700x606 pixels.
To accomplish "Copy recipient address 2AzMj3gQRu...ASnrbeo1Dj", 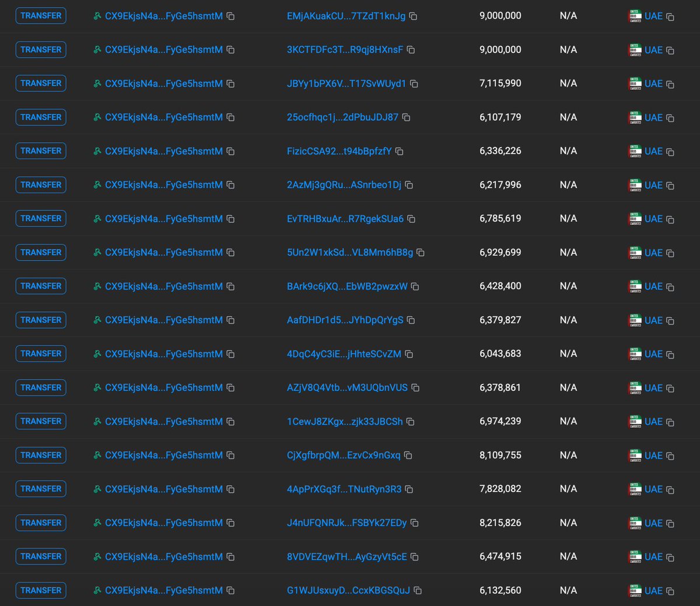I will click(409, 185).
